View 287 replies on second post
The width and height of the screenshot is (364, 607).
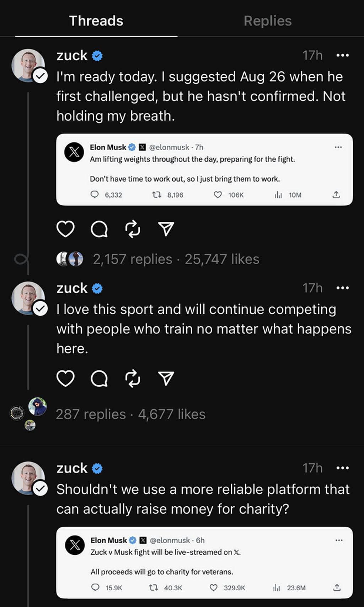pyautogui.click(x=91, y=414)
